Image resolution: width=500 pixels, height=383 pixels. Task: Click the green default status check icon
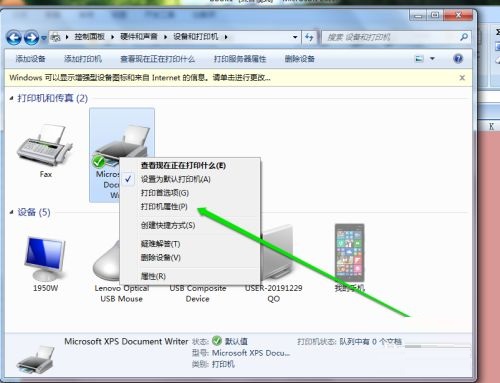click(x=217, y=341)
